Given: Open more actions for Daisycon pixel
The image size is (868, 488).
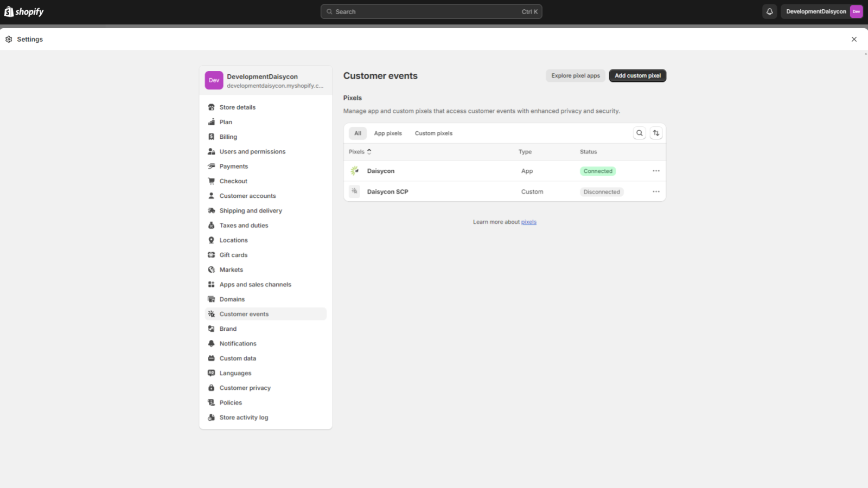Looking at the screenshot, I should [x=656, y=171].
